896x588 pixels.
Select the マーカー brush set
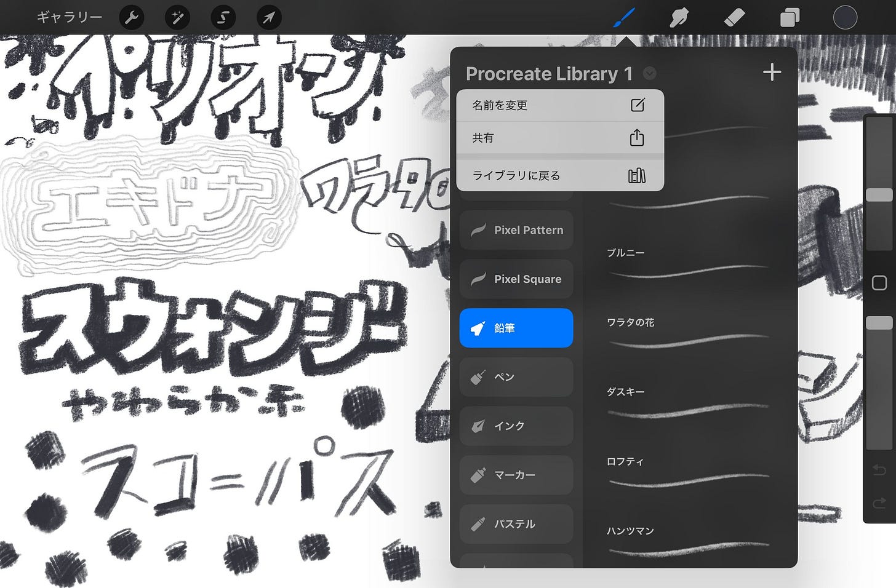[516, 475]
